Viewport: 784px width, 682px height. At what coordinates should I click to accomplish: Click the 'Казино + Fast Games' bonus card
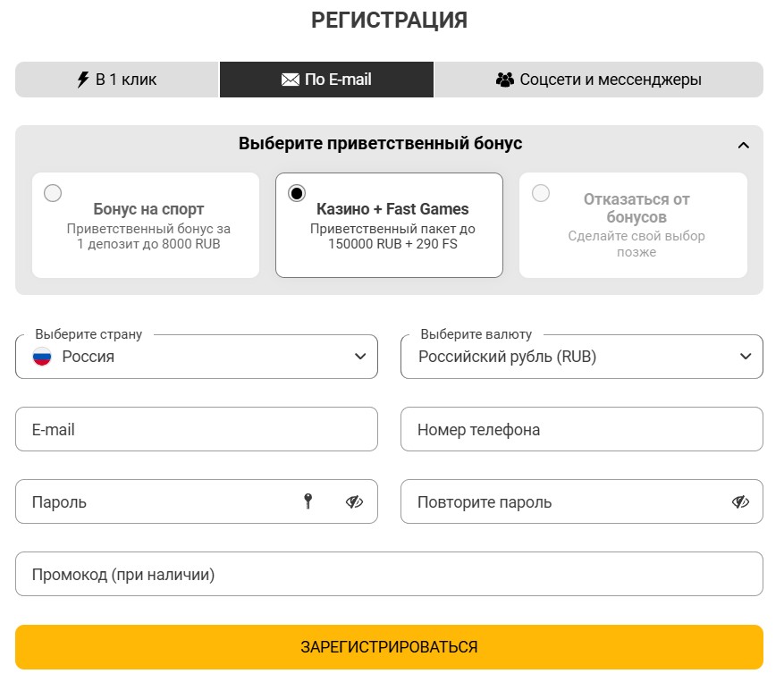coord(389,225)
